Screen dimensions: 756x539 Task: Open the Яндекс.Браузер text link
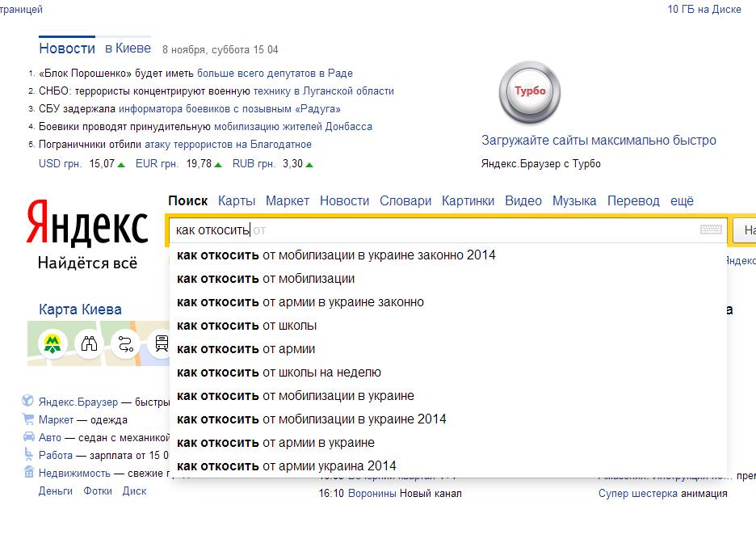pos(78,402)
